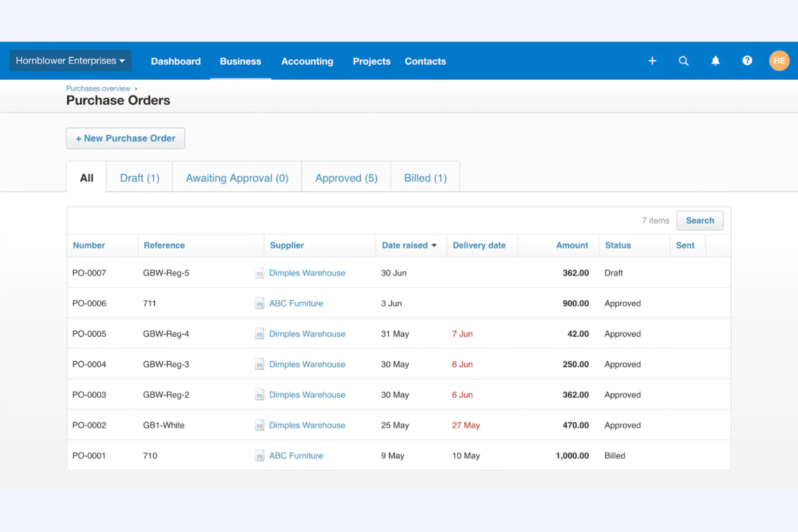Click the document icon on the PO-0002 row
Image resolution: width=798 pixels, height=532 pixels.
pyautogui.click(x=259, y=425)
